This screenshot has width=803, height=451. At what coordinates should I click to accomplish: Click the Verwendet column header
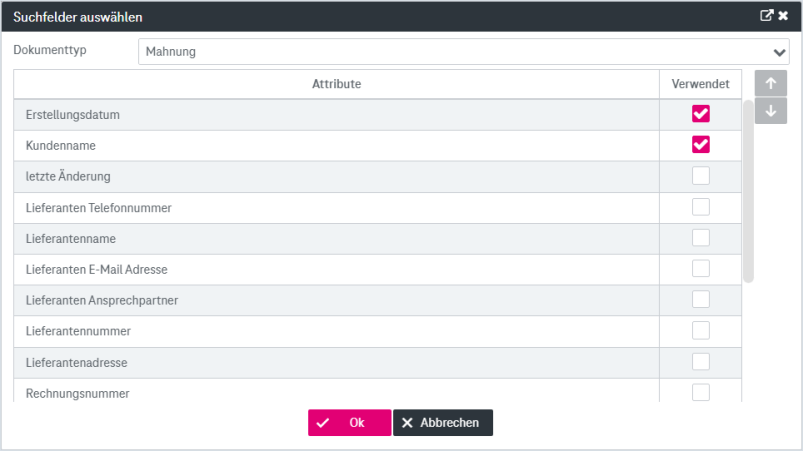point(700,84)
